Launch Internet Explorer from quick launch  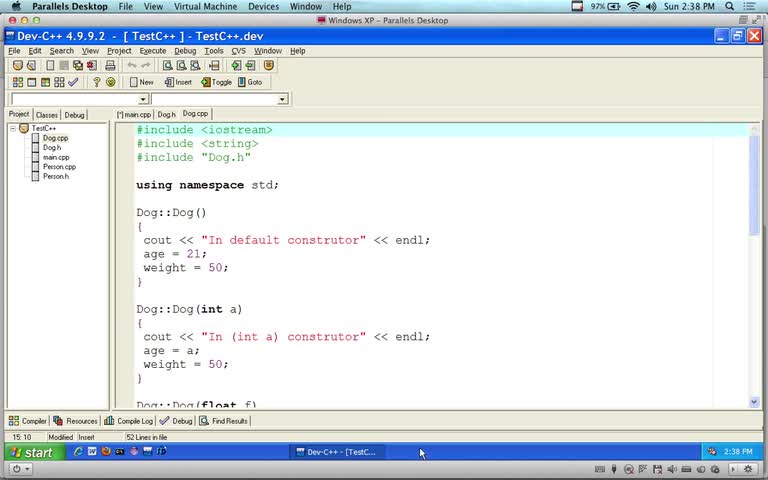78,452
